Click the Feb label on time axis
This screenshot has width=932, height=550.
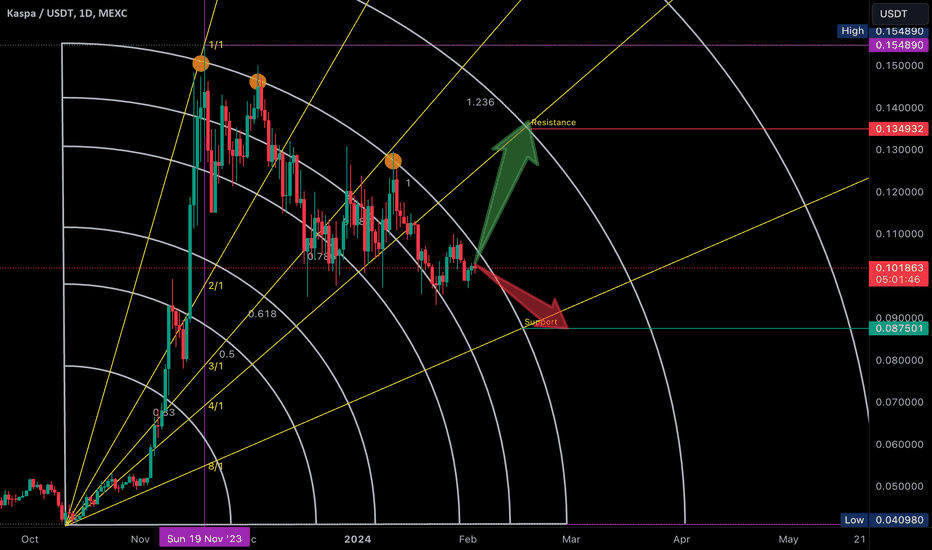(x=468, y=539)
